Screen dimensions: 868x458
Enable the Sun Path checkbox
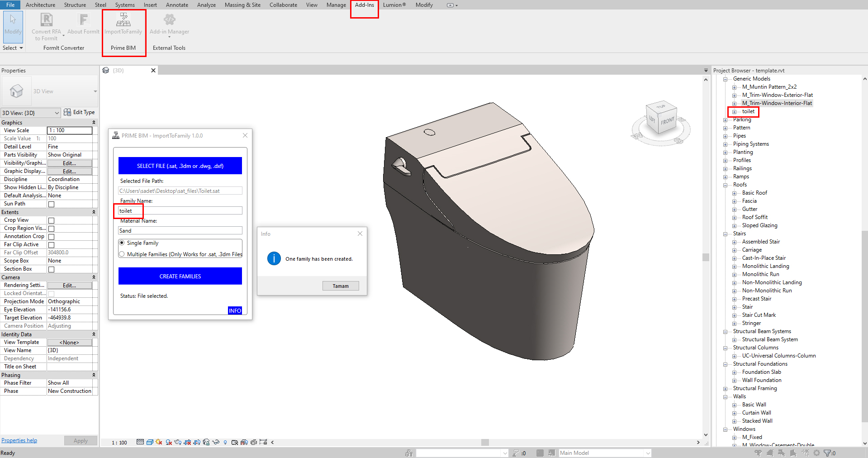tap(51, 204)
